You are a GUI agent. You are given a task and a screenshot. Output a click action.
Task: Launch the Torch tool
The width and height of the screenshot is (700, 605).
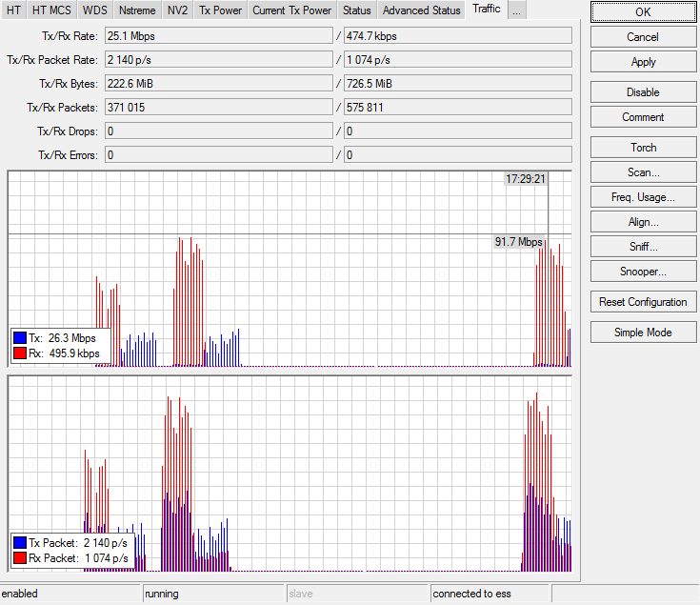tap(643, 148)
